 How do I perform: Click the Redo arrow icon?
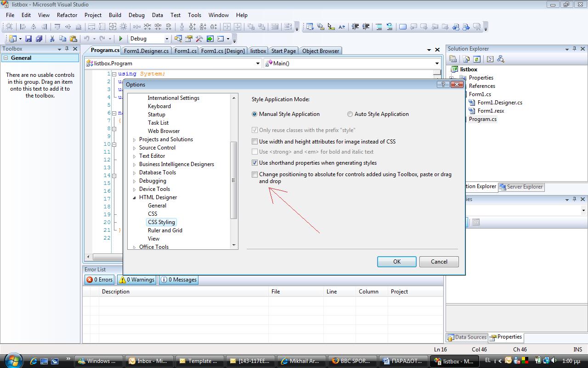[x=102, y=39]
